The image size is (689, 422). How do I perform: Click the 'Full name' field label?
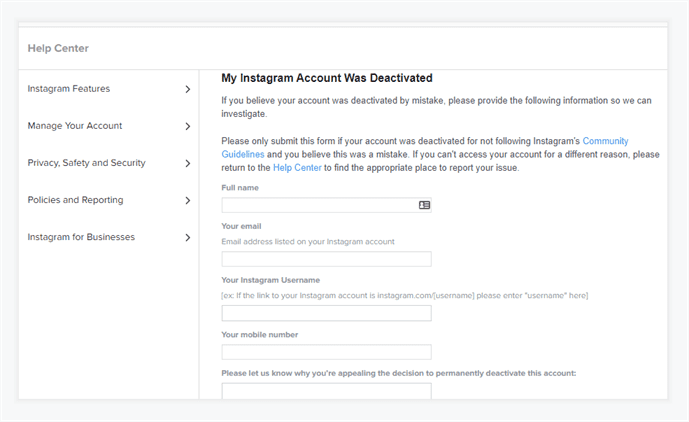tap(240, 188)
